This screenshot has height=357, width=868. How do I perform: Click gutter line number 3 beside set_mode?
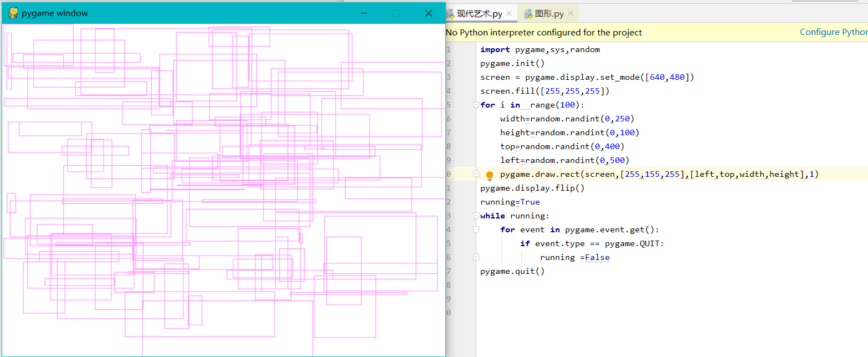tap(449, 77)
